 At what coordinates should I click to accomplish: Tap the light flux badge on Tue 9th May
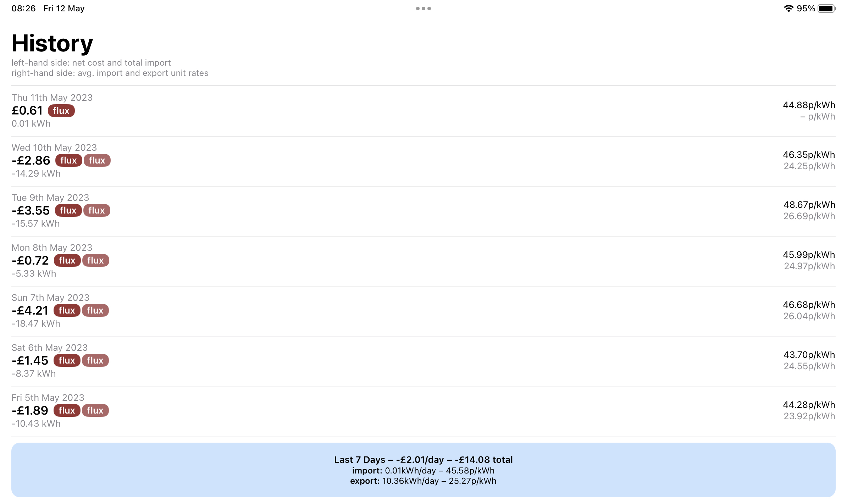pos(97,210)
